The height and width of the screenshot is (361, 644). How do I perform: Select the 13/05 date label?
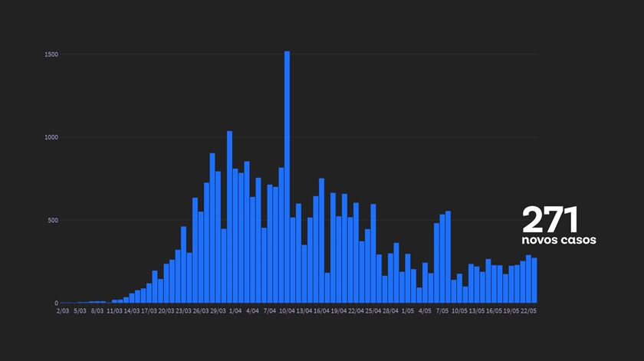tap(477, 311)
